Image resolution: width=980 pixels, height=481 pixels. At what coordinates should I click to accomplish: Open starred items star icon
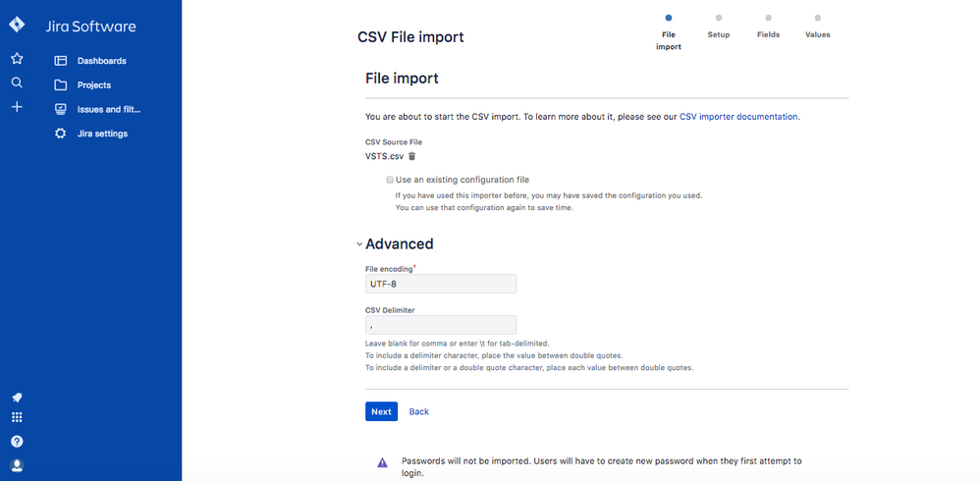tap(17, 59)
